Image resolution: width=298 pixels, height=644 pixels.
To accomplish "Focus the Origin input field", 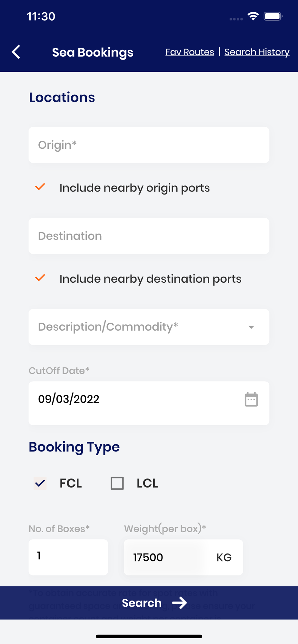I will (x=149, y=145).
